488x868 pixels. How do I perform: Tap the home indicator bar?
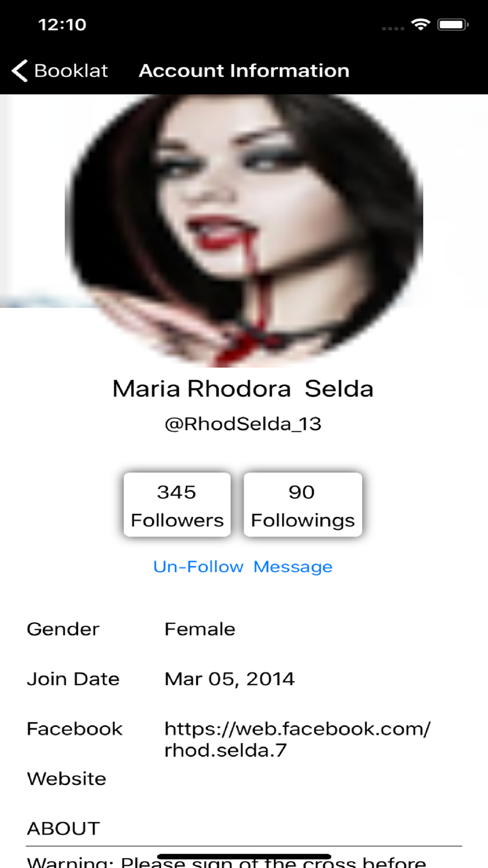244,857
